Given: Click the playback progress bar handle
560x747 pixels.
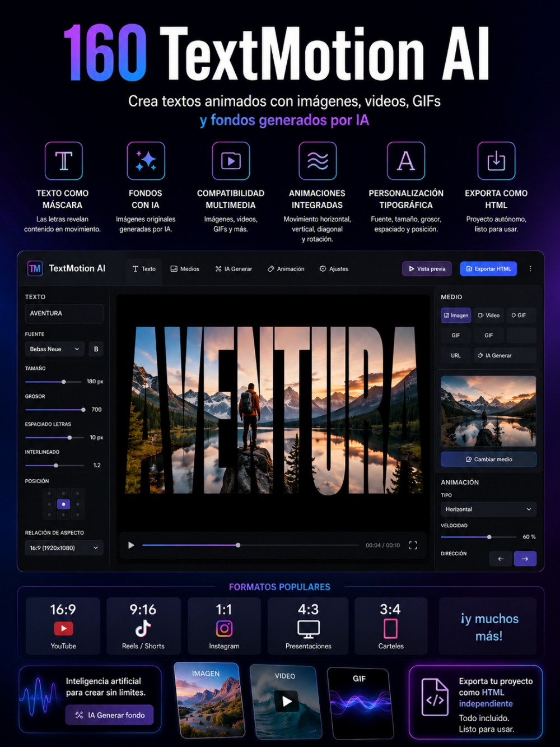Looking at the screenshot, I should coord(238,545).
